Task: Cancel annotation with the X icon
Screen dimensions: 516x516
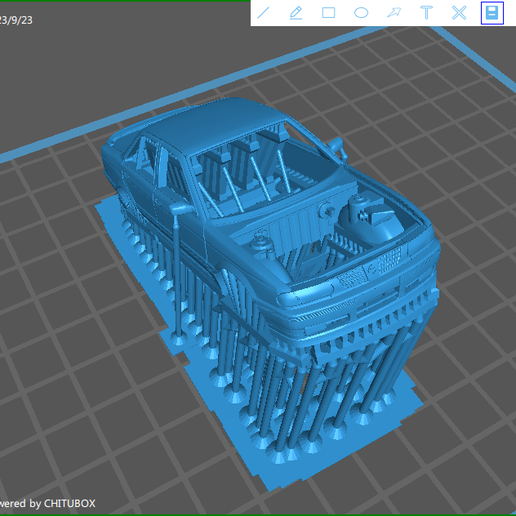Action: [x=459, y=13]
